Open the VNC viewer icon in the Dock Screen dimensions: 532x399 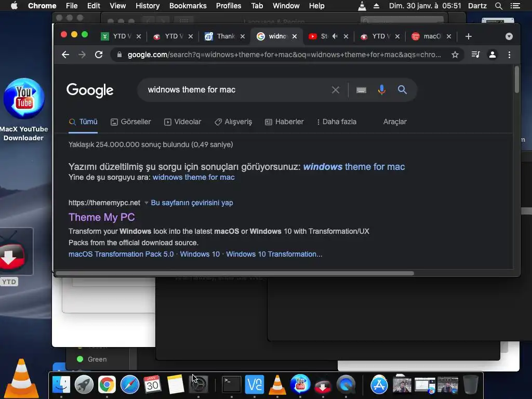255,385
